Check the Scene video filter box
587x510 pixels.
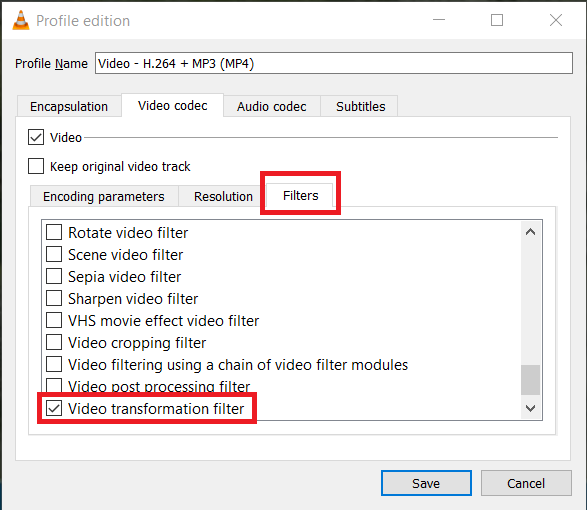pos(54,254)
